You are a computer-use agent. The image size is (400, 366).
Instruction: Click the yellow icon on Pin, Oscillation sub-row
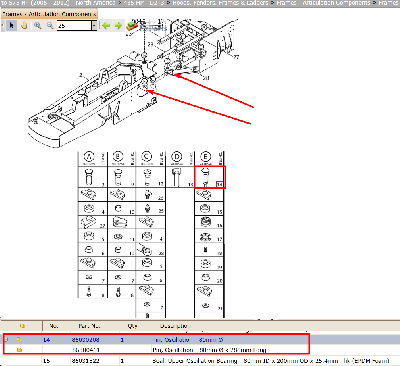[20, 350]
